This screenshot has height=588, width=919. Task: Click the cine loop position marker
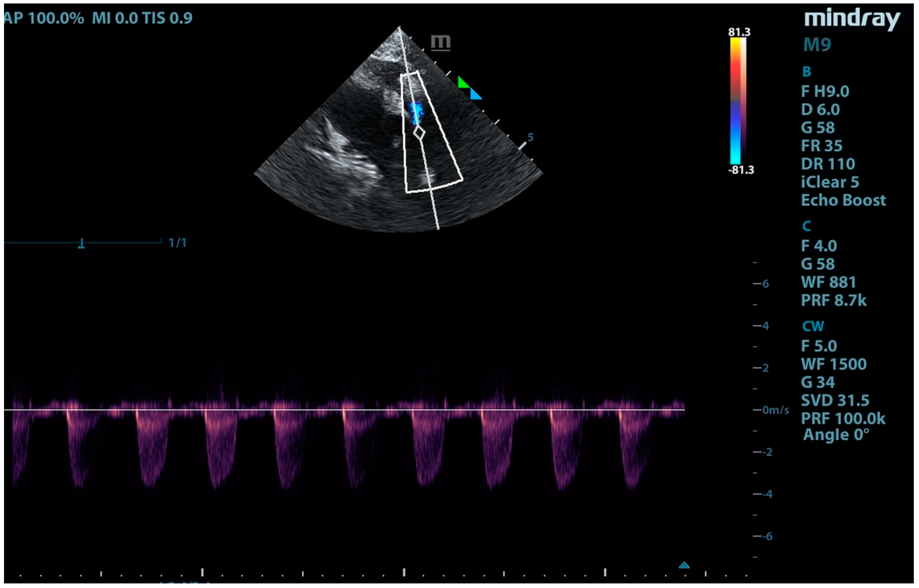81,243
